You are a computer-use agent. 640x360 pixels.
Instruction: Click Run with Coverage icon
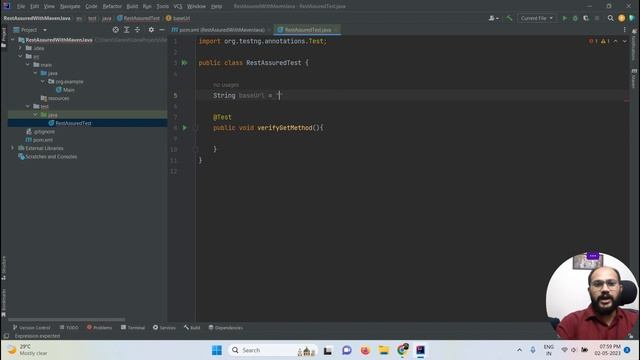(586, 18)
